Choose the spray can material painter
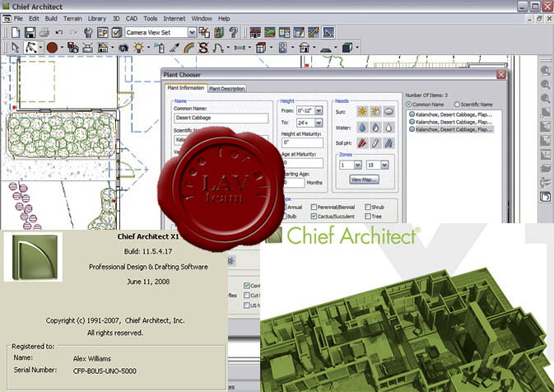 (x=160, y=48)
